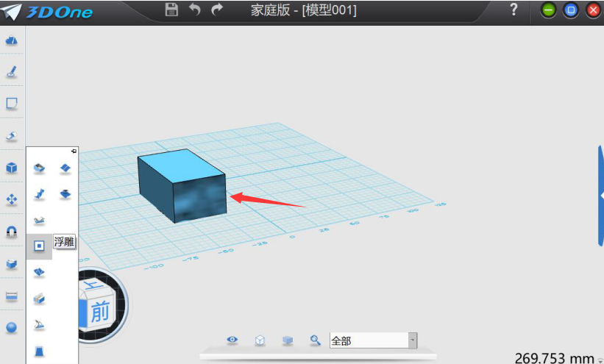Select the folded surface curve tool in flyout
This screenshot has width=604, height=364.
pos(39,273)
